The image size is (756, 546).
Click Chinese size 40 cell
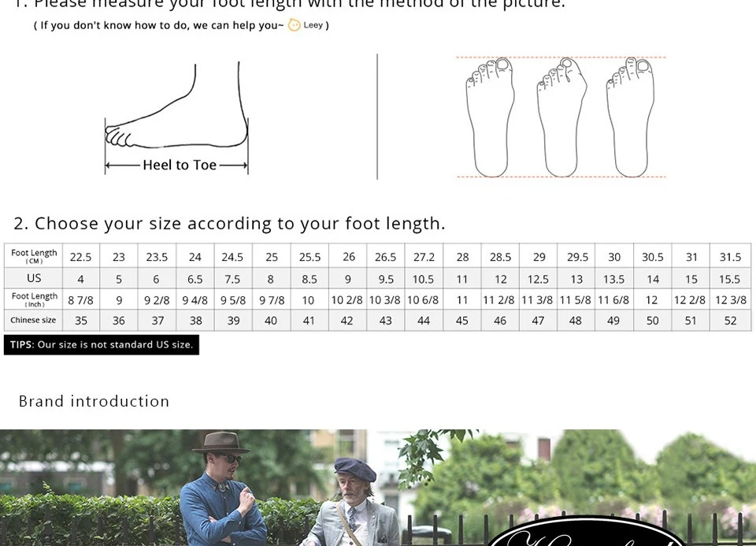point(270,321)
